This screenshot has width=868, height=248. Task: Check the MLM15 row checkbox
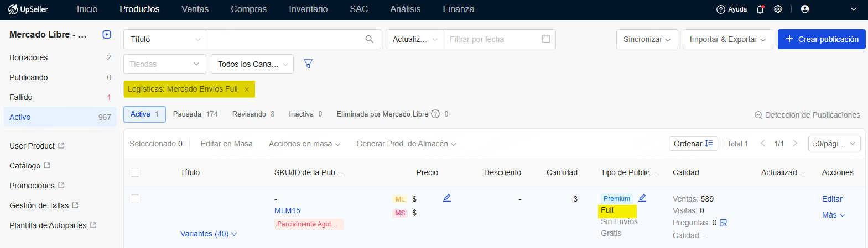(135, 199)
